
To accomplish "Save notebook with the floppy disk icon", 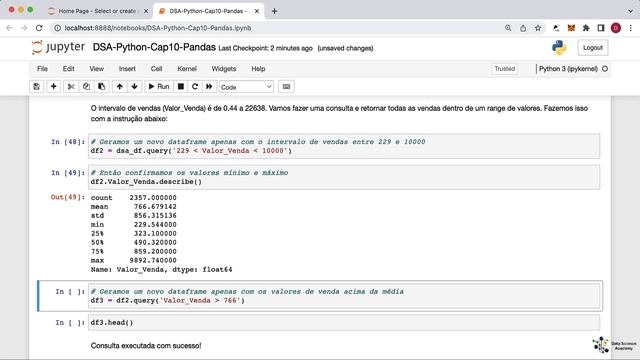I will (37, 87).
